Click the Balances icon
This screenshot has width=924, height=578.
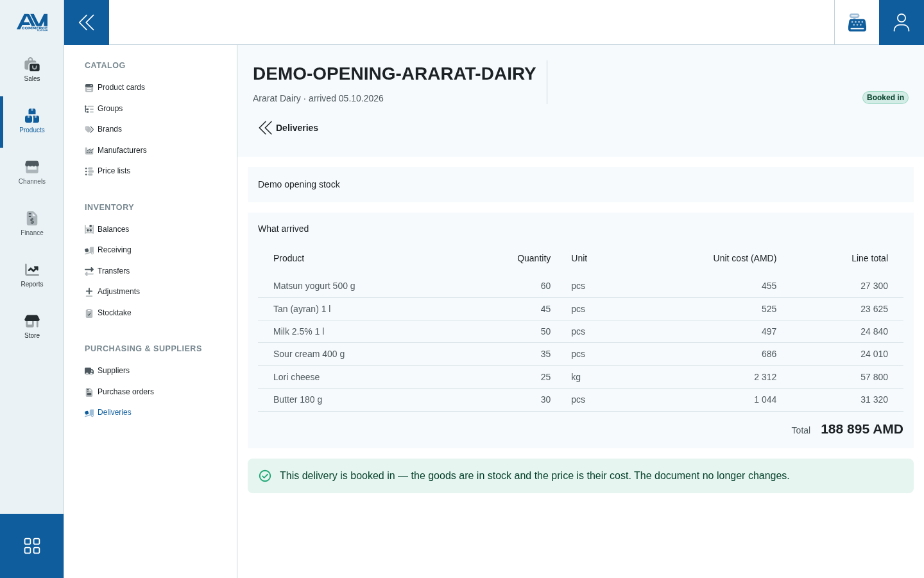[x=89, y=230]
